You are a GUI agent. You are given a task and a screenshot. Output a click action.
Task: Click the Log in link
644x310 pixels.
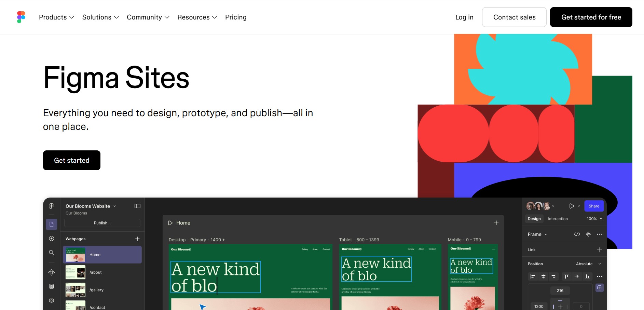(x=464, y=17)
